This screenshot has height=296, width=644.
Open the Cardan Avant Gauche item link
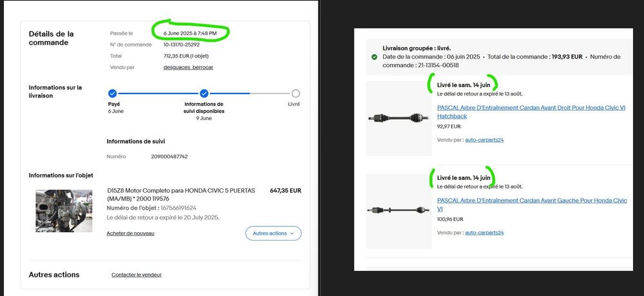pyautogui.click(x=532, y=204)
